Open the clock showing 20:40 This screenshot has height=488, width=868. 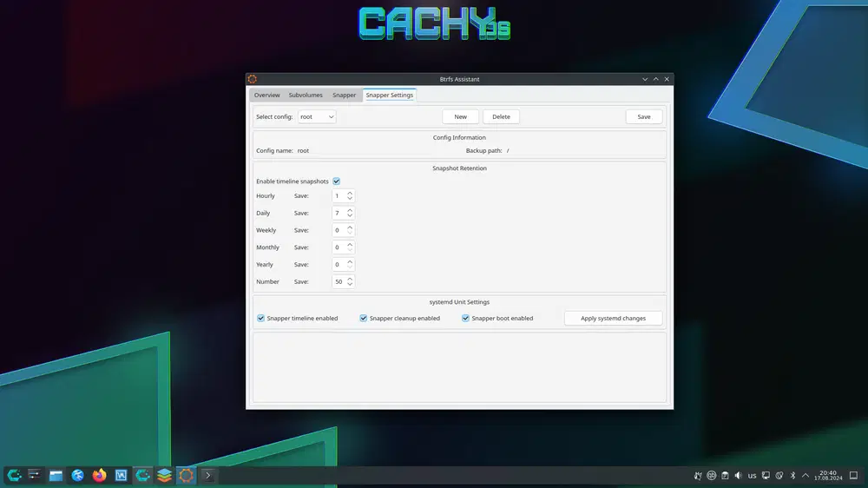828,476
